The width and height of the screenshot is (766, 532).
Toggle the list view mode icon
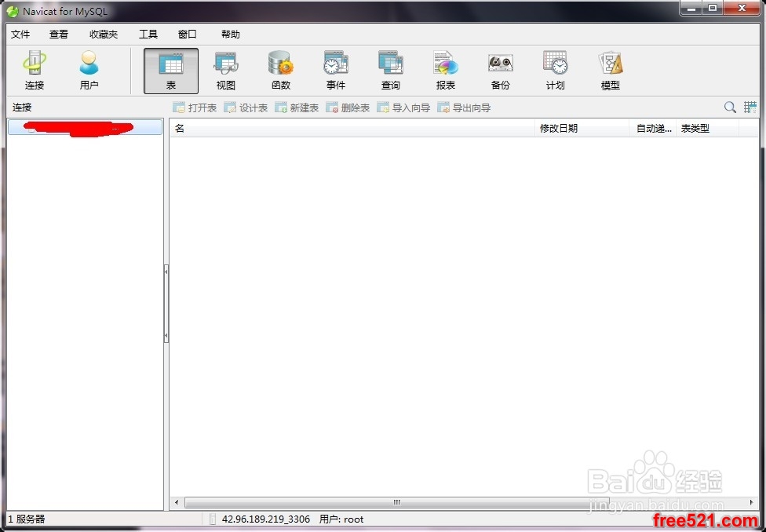750,107
